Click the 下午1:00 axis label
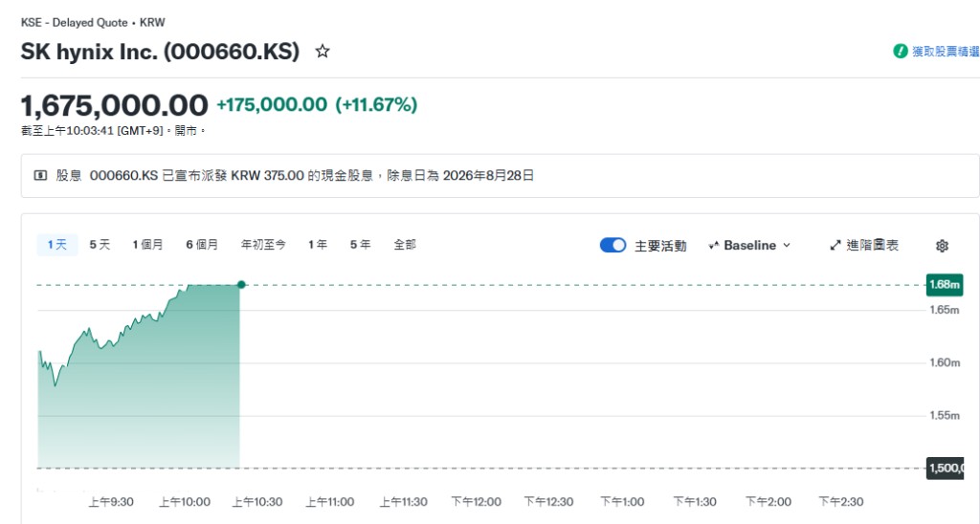 622,502
